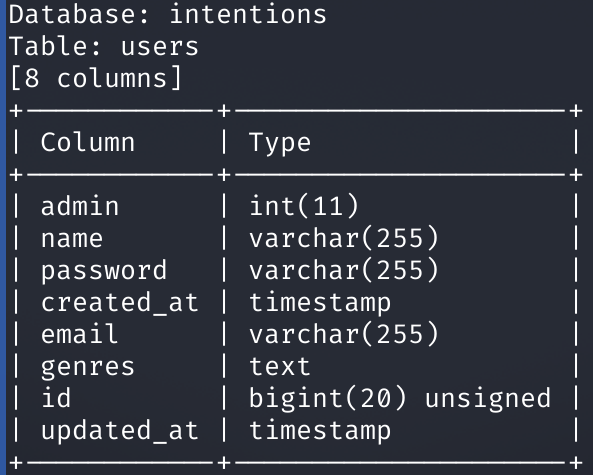Click the 'created_at' column entry
This screenshot has width=593, height=475.
click(x=120, y=303)
